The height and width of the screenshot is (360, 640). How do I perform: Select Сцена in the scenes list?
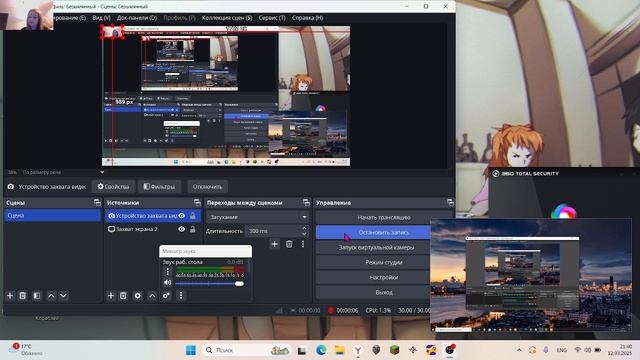tap(53, 216)
